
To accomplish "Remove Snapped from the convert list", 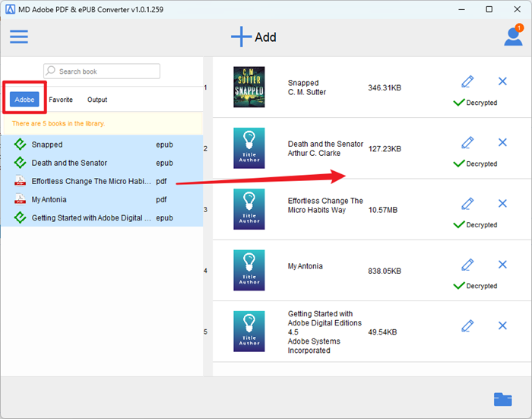I will pos(502,81).
